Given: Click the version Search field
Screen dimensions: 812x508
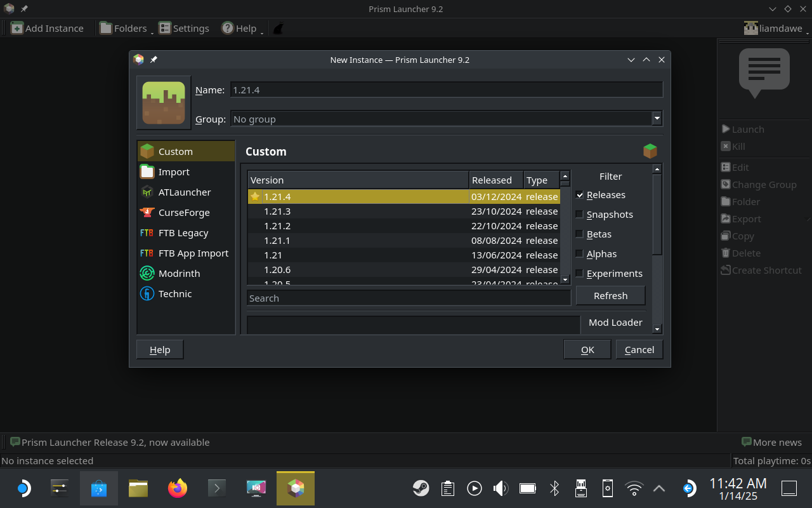Looking at the screenshot, I should point(409,298).
